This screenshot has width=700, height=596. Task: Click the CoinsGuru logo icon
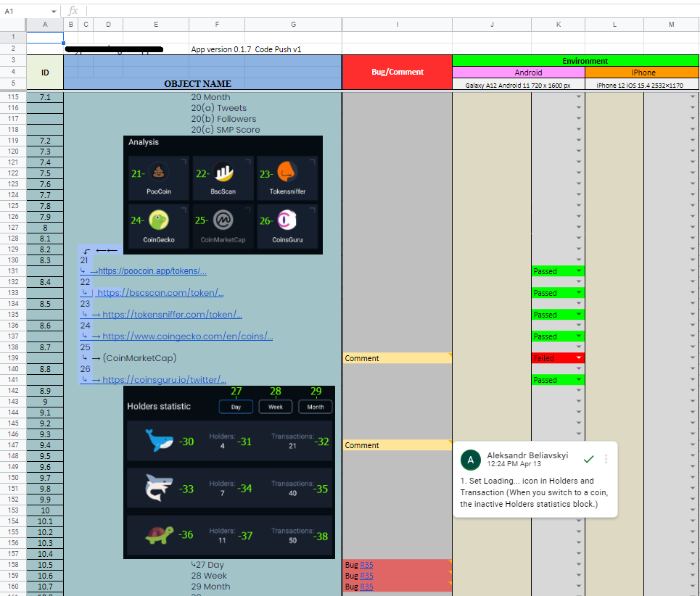click(287, 220)
